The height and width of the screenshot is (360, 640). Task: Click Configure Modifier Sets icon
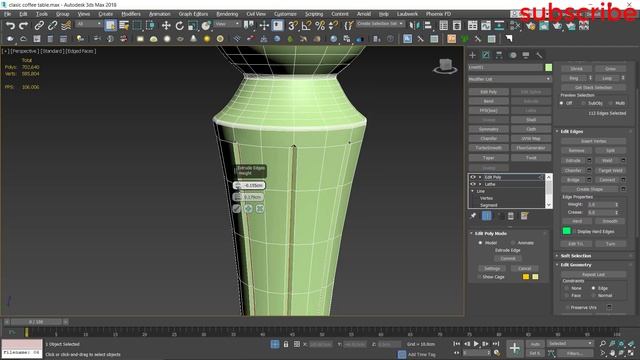click(524, 216)
